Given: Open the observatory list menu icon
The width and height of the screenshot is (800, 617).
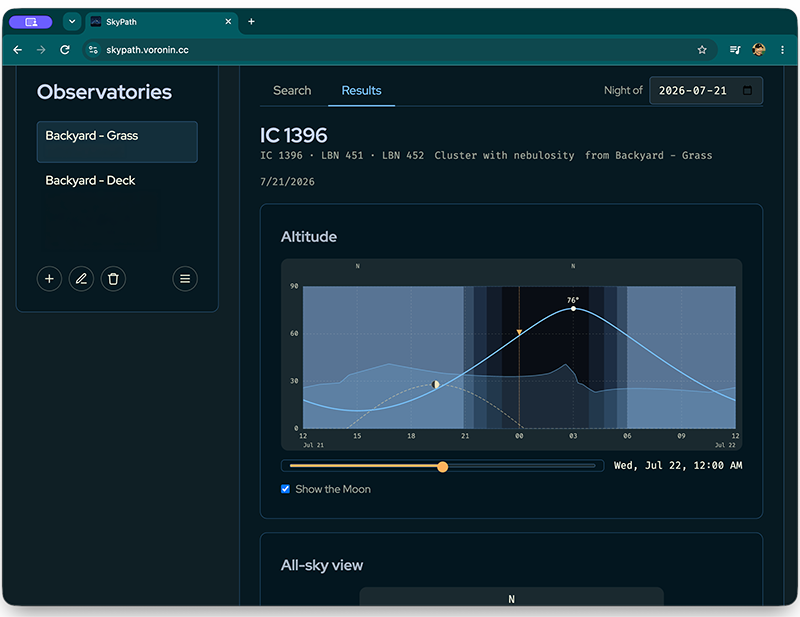Looking at the screenshot, I should 185,279.
